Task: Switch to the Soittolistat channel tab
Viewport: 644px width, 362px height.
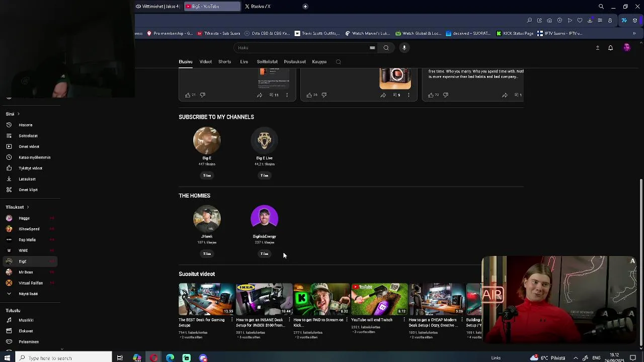Action: point(267,62)
